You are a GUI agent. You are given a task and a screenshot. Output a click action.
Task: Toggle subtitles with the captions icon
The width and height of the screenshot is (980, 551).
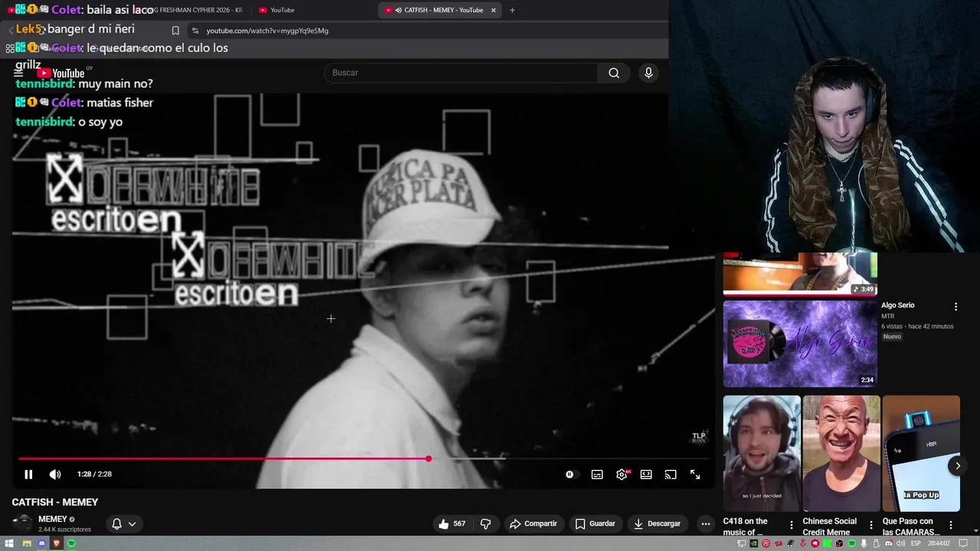coord(597,474)
